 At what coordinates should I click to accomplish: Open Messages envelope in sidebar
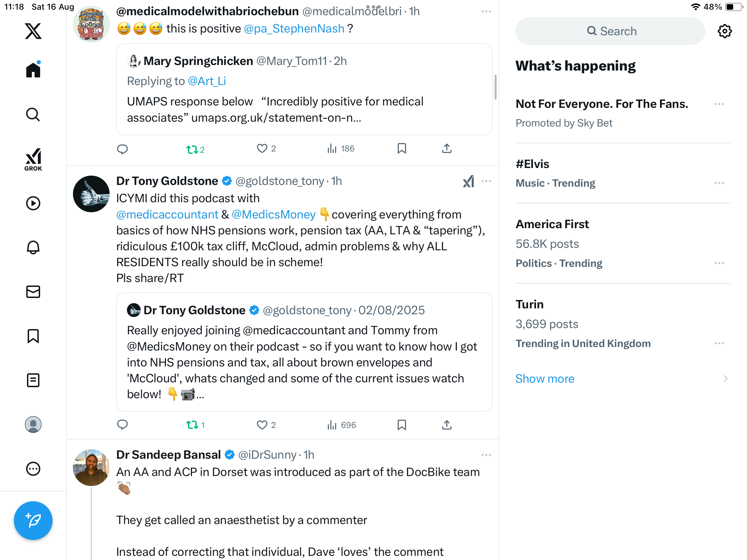coord(33,292)
